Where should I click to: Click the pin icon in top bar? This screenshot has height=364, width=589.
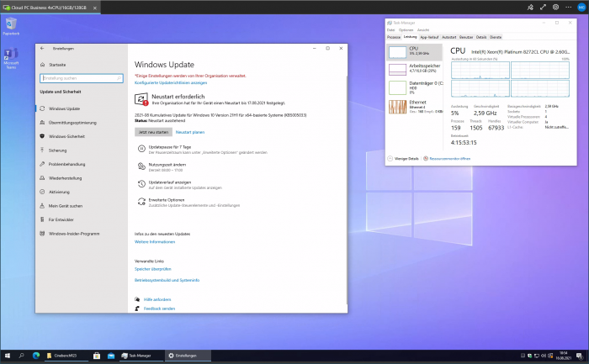[x=530, y=7]
